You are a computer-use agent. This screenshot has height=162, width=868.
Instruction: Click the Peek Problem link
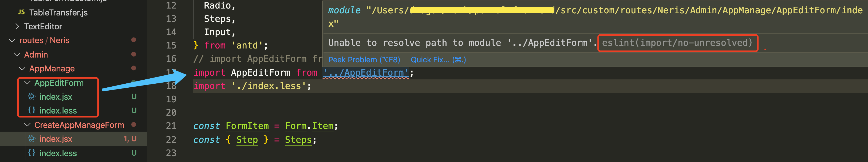364,60
